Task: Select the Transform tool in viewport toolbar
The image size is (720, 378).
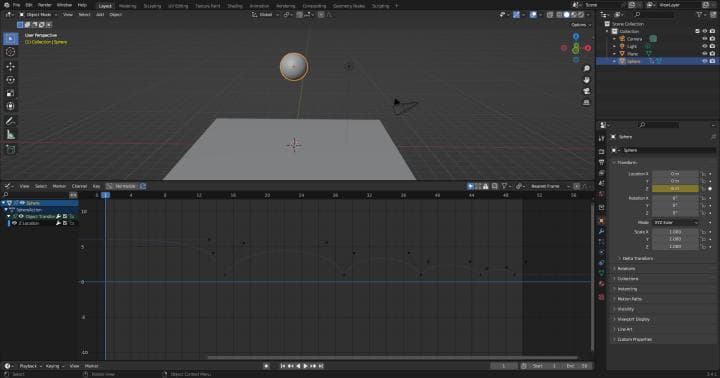Action: click(x=10, y=106)
